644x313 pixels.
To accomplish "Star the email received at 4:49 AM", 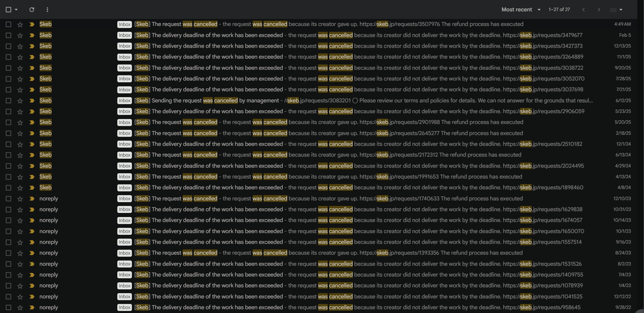I will [x=20, y=25].
